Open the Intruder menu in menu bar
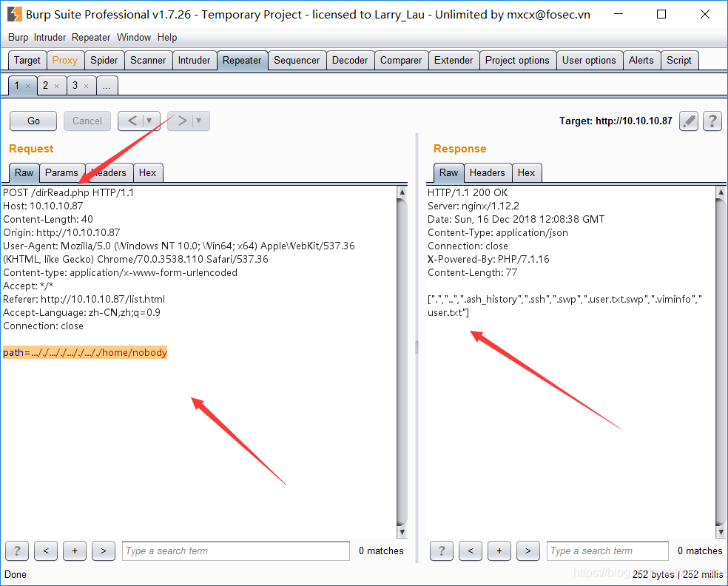Image resolution: width=728 pixels, height=586 pixels. pos(50,38)
